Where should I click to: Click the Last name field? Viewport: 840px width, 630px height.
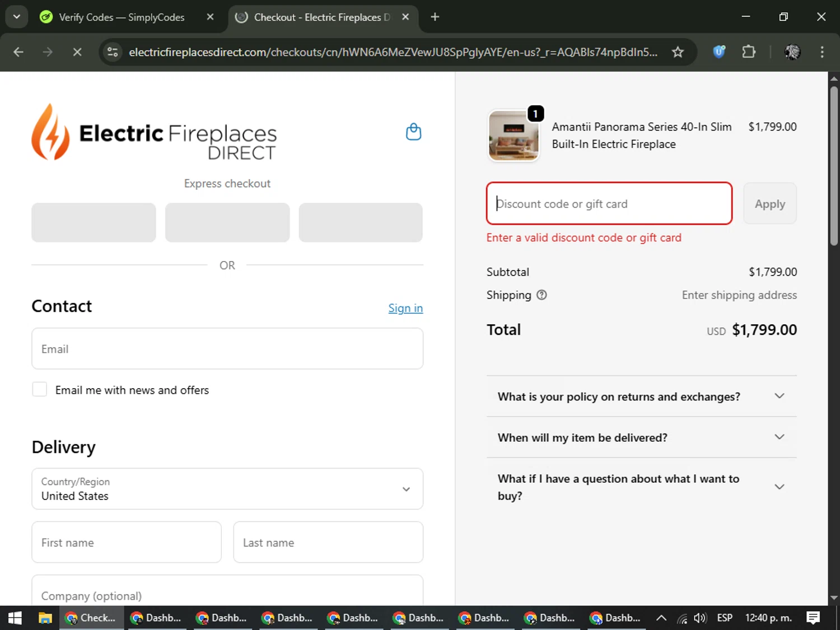328,542
